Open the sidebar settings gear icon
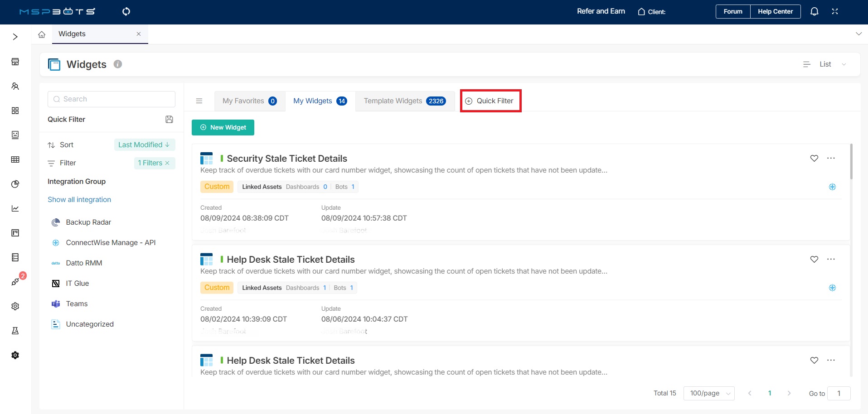 point(15,306)
